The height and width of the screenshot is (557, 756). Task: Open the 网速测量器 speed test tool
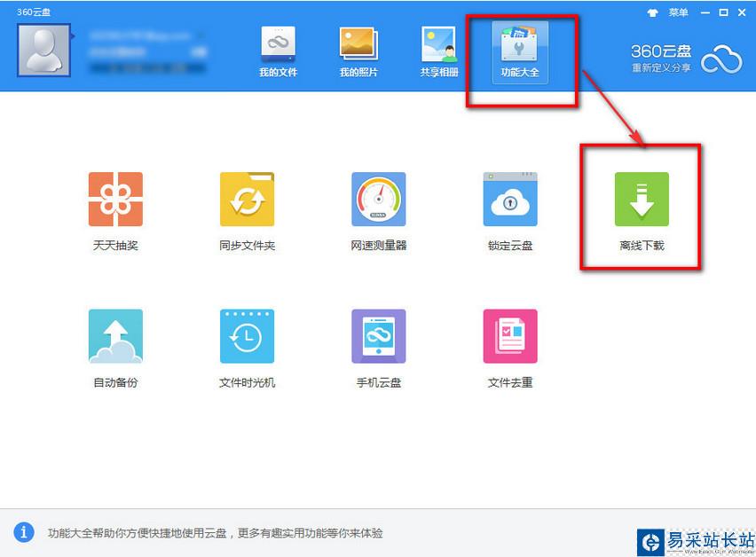pos(379,199)
